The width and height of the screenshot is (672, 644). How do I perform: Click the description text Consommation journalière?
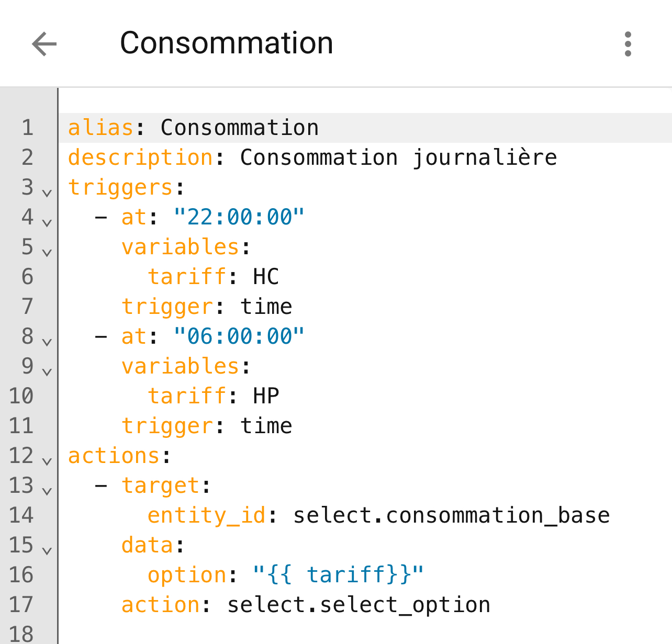tap(398, 157)
